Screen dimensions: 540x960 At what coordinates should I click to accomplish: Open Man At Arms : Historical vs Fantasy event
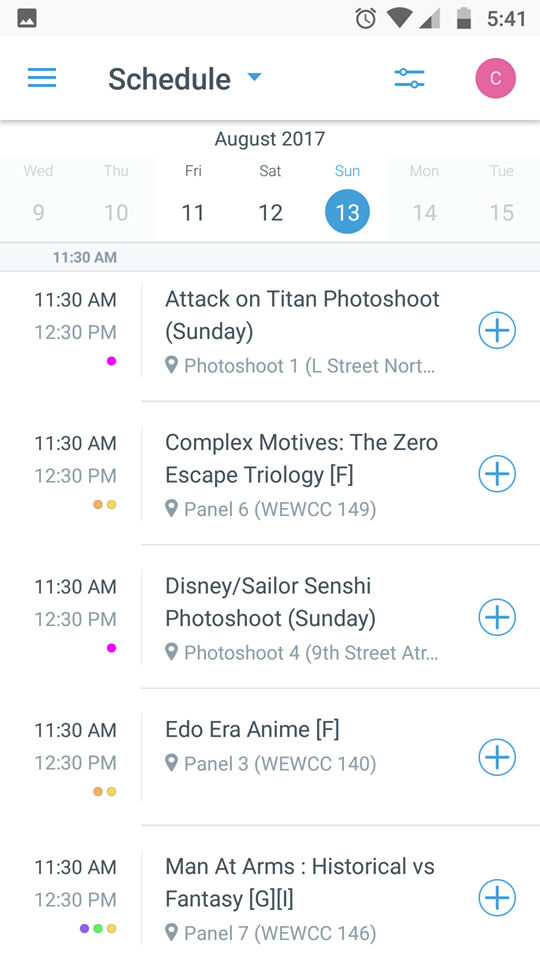click(300, 882)
